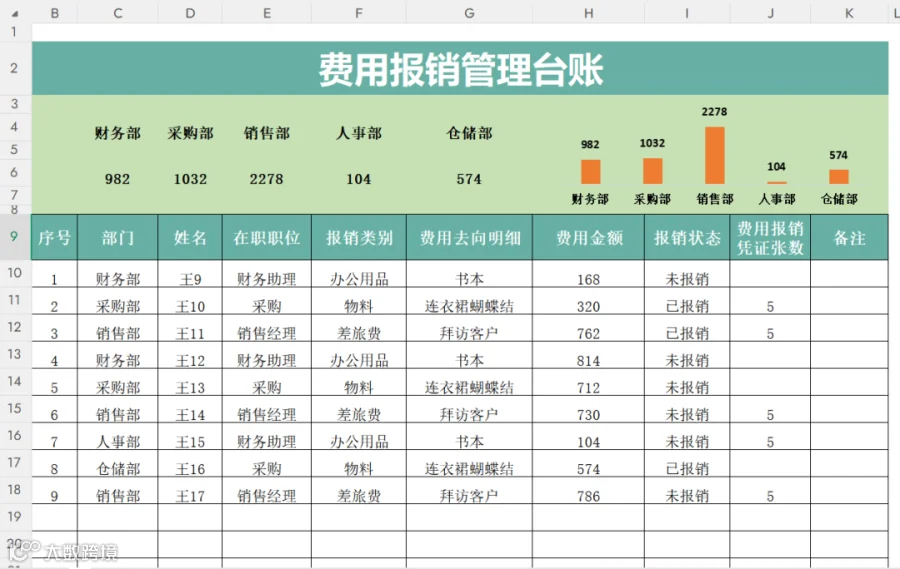
Task: Click the 在职职位 table header
Action: point(267,237)
